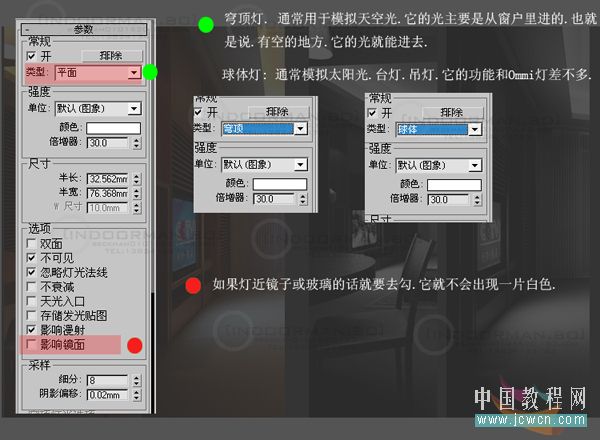Viewport: 600px width, 440px height.
Task: Check the 存储发光贴图 option
Action: (x=31, y=315)
